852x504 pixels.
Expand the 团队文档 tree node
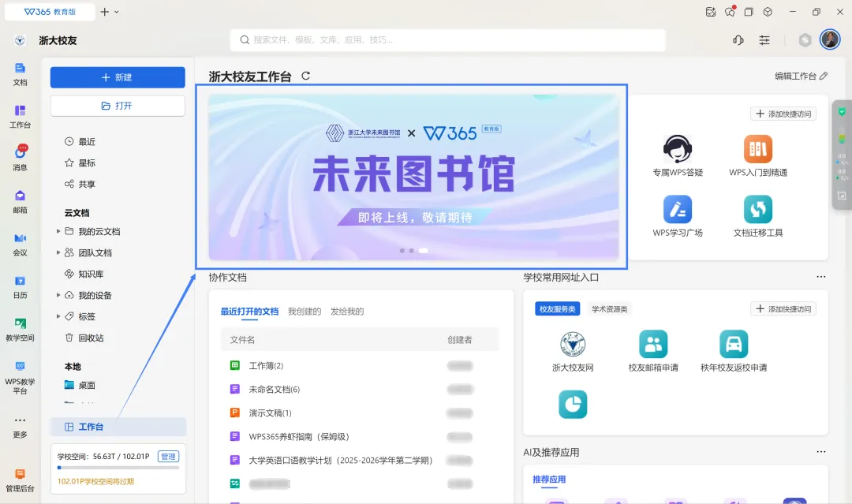(58, 252)
